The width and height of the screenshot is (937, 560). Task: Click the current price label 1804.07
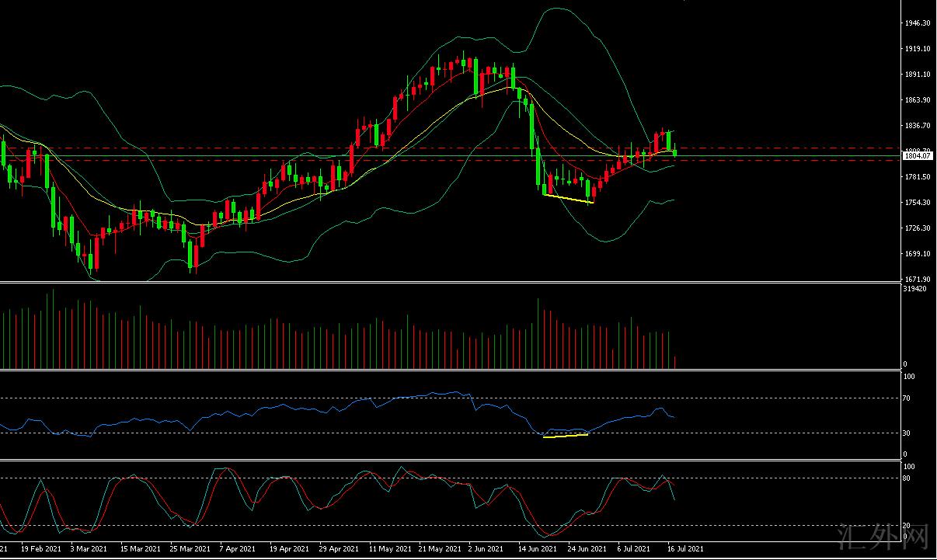[917, 156]
